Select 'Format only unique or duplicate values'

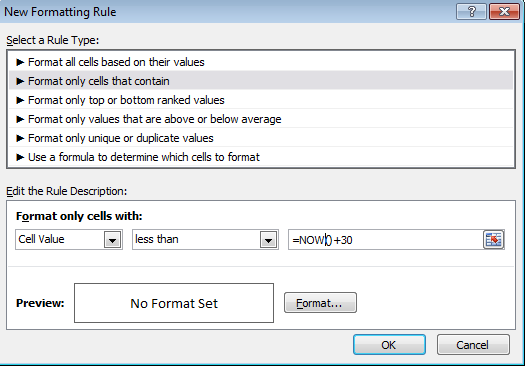261,138
